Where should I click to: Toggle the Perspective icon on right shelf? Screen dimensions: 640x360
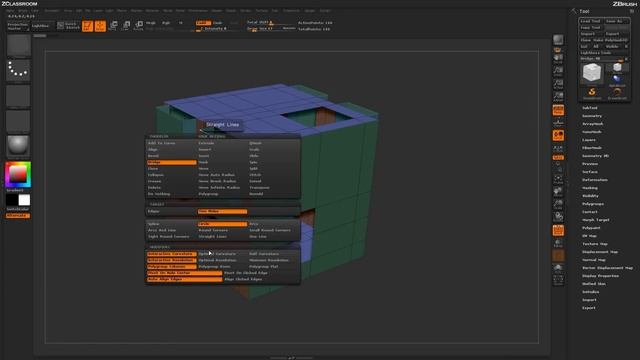point(558,110)
